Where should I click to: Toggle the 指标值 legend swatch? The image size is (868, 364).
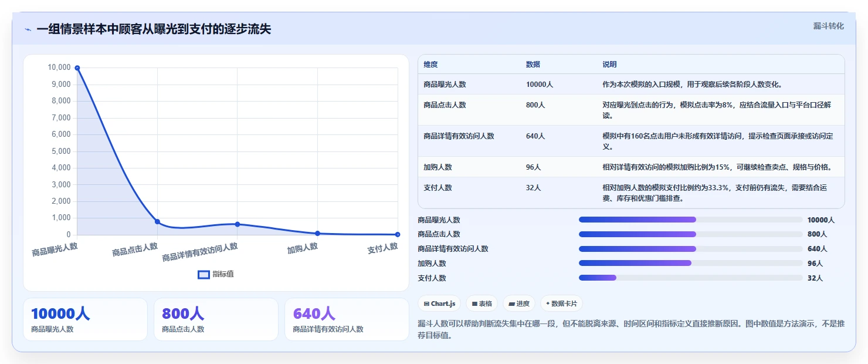point(204,274)
